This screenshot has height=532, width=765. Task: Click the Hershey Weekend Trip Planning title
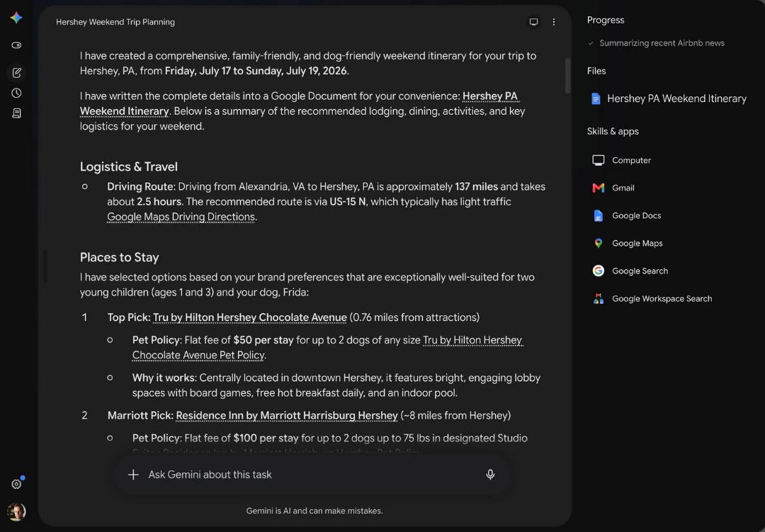(x=115, y=22)
